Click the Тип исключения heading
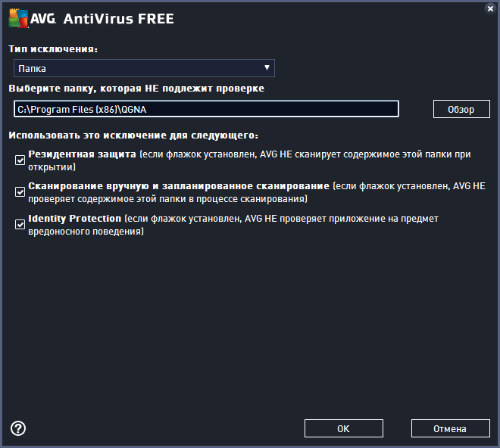This screenshot has height=448, width=500. [53, 48]
